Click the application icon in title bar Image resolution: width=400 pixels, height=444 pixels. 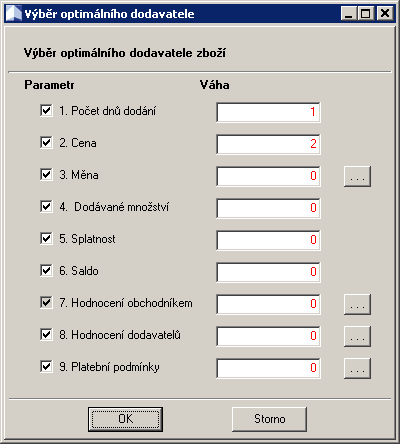click(14, 14)
